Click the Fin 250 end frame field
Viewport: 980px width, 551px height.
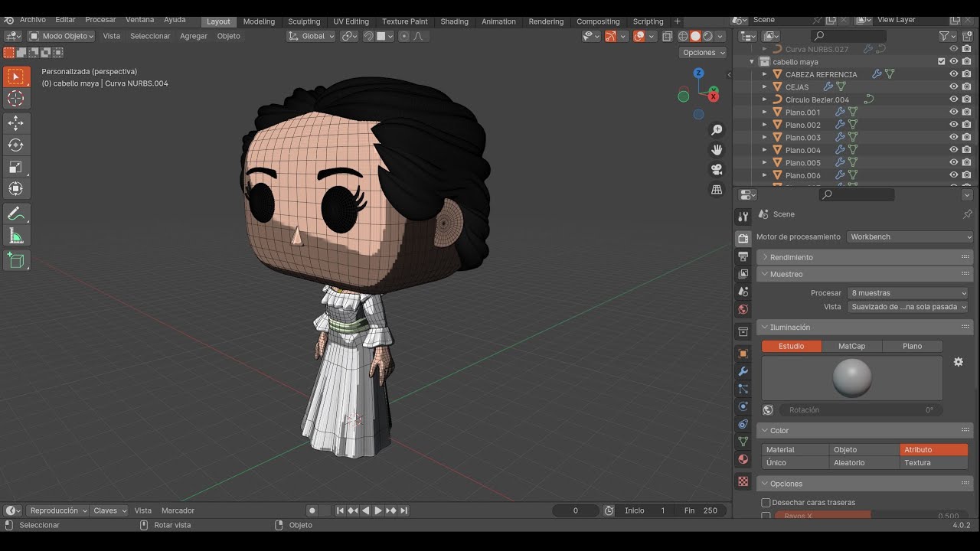(701, 510)
